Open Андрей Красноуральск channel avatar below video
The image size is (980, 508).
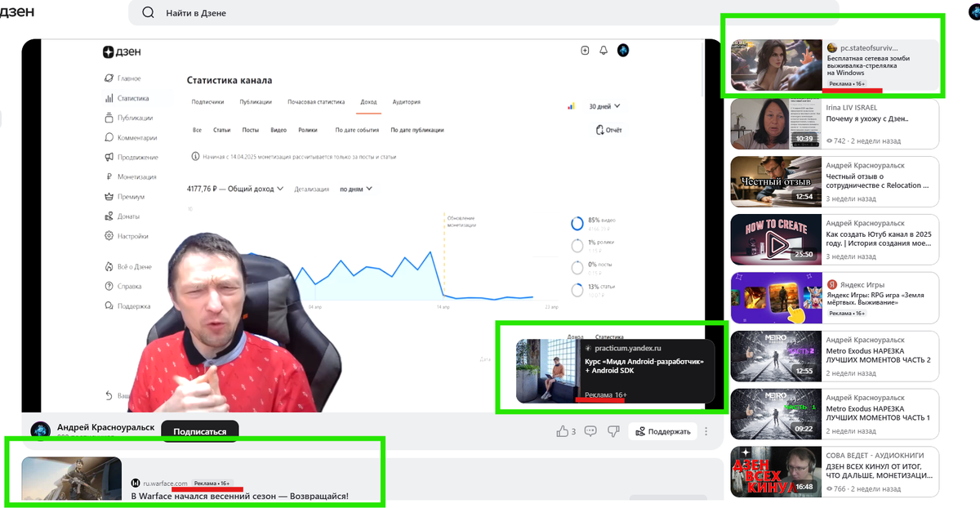41,431
